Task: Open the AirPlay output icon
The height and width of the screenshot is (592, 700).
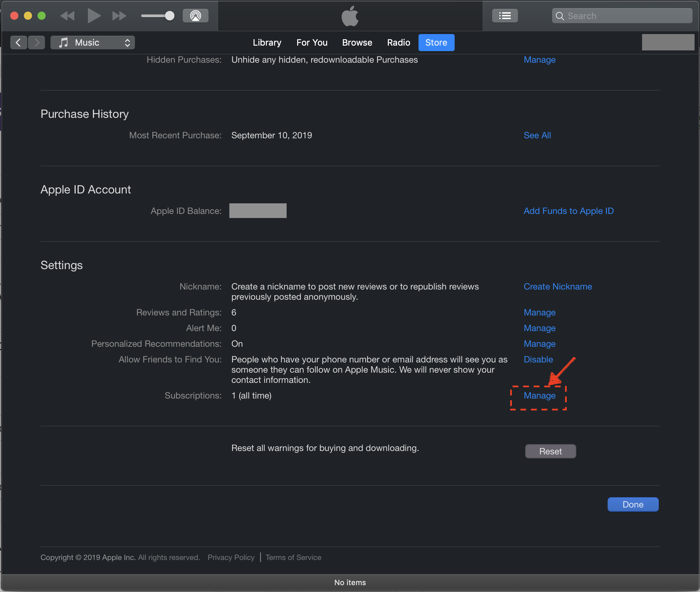Action: coord(195,16)
